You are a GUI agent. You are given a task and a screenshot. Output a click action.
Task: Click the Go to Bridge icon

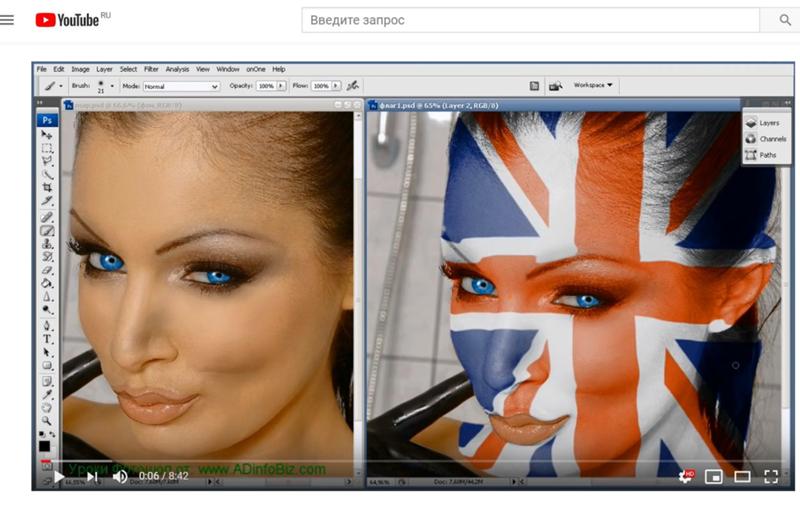click(x=556, y=86)
